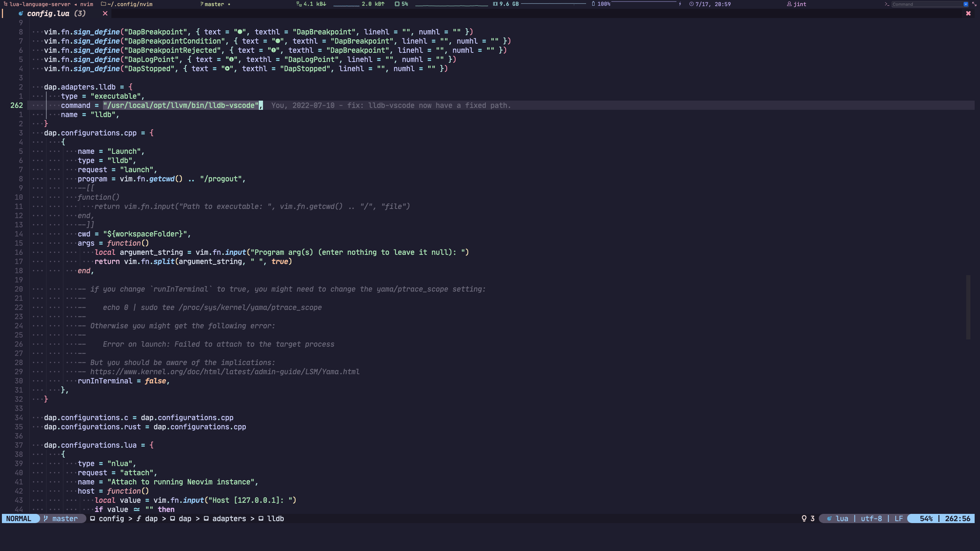Click the vertical scrollbar thumb
Viewport: 980px width, 551px height.
click(x=968, y=307)
